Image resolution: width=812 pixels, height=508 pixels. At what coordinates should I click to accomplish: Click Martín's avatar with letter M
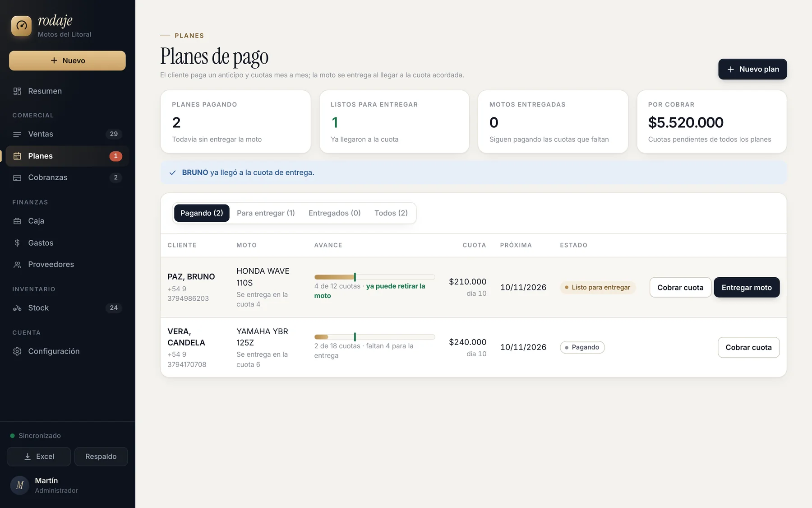[20, 485]
